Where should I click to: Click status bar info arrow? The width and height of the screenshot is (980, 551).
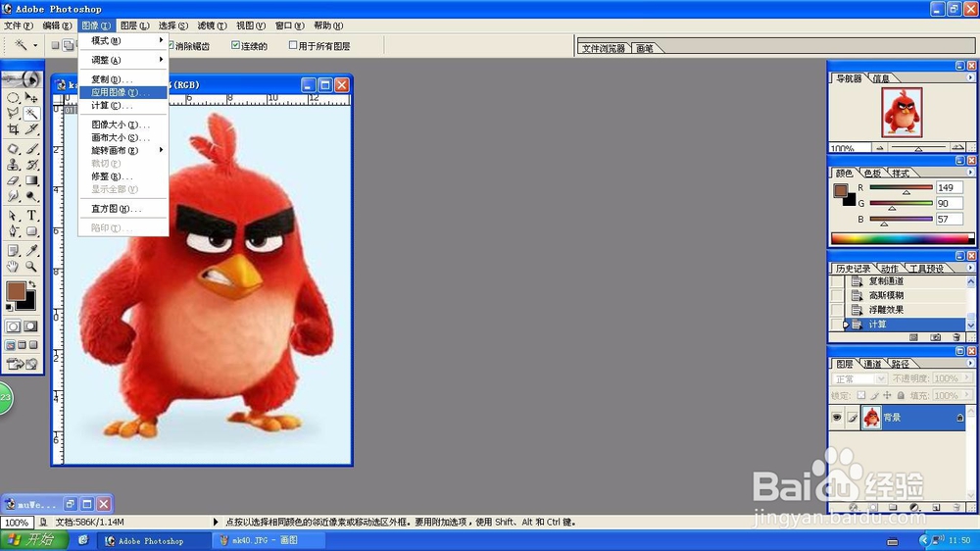pos(216,522)
